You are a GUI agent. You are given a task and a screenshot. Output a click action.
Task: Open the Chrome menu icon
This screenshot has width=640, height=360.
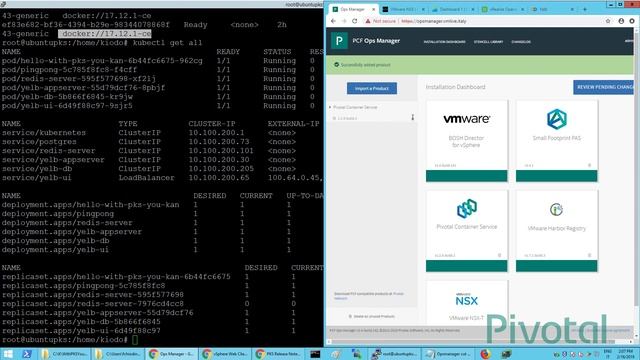[x=632, y=21]
